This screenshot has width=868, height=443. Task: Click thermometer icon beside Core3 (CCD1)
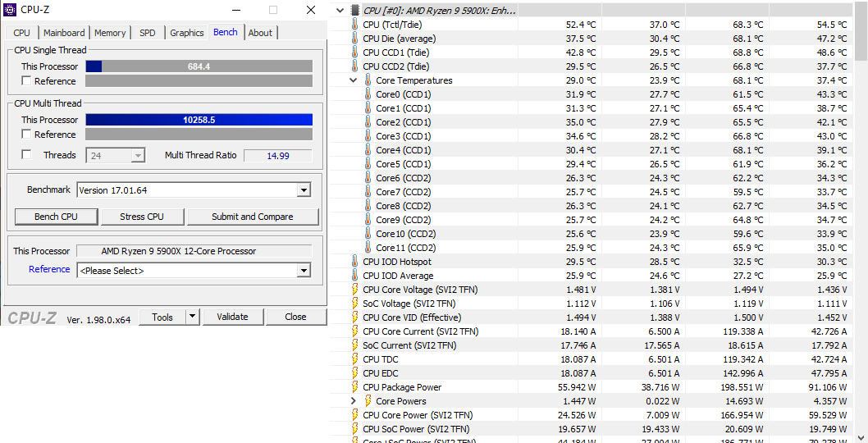[368, 135]
